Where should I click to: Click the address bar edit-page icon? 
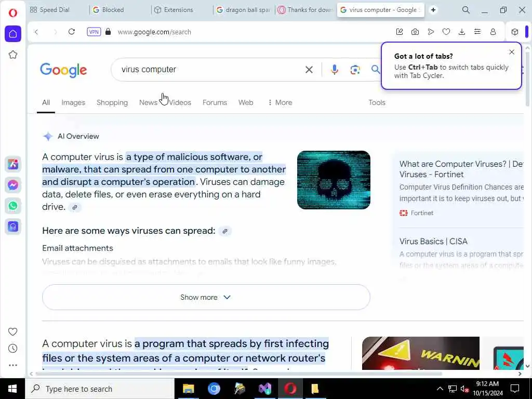(x=400, y=32)
